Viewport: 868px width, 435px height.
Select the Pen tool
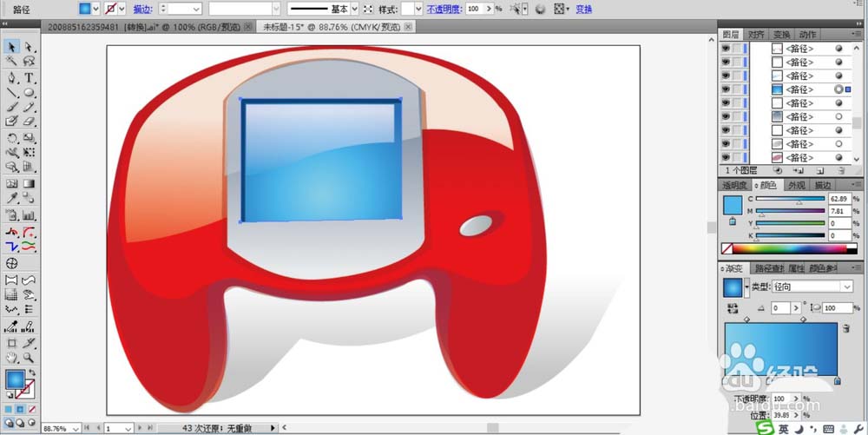click(x=11, y=77)
